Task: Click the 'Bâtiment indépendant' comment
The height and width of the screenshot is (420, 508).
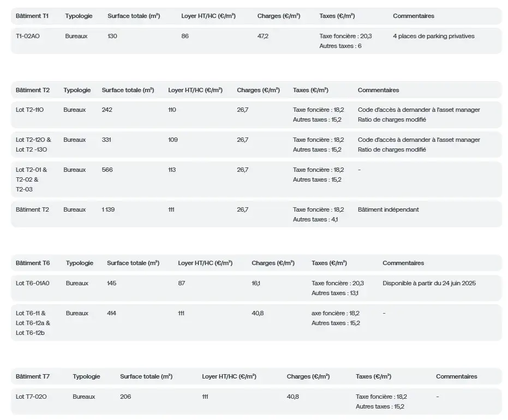Action: click(x=389, y=209)
